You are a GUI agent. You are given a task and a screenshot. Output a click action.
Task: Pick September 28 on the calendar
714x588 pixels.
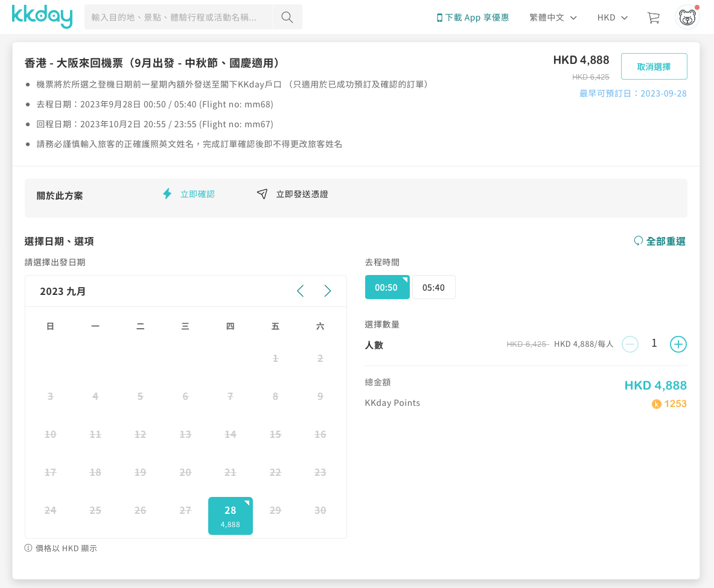[230, 516]
